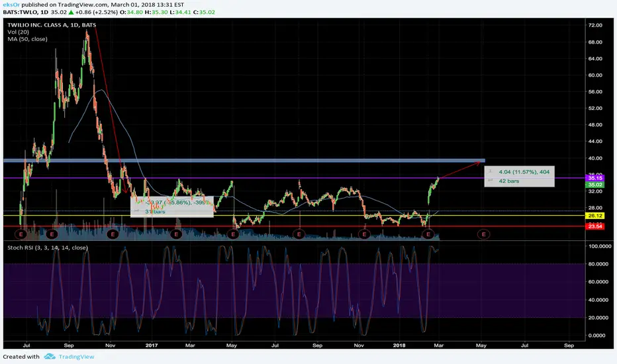Click the 31 bars measurement label
The image size is (617, 364).
coord(155,212)
